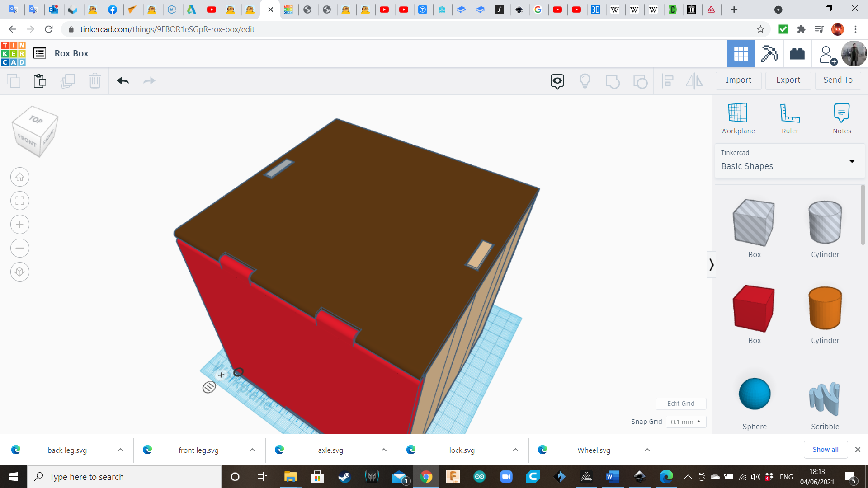Select the Ruler tool
The height and width of the screenshot is (488, 868).
point(790,118)
